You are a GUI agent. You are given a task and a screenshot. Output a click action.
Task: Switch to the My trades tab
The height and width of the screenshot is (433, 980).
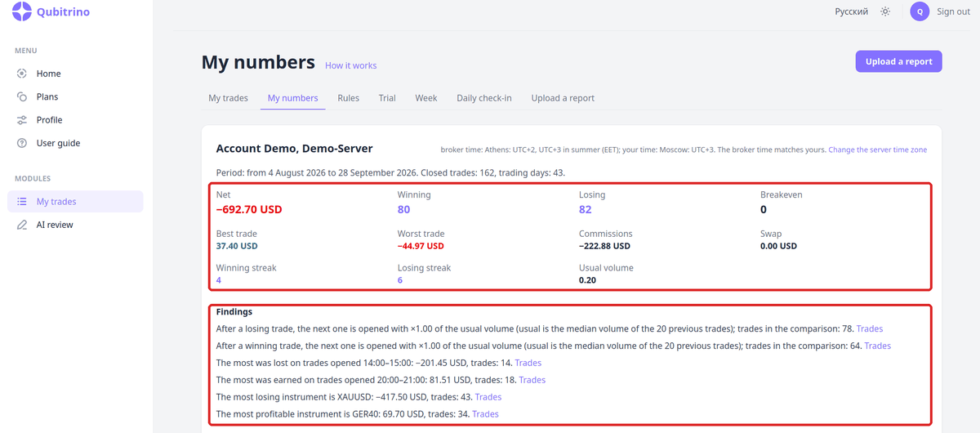pyautogui.click(x=228, y=98)
